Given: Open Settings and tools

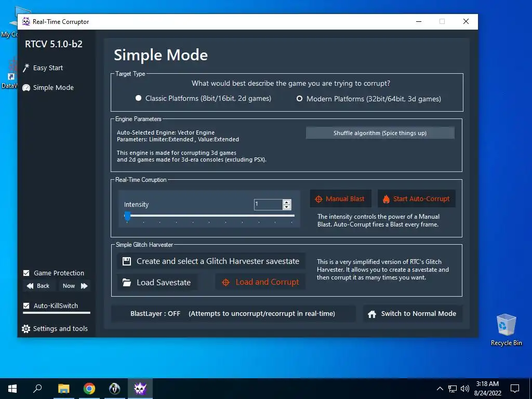Looking at the screenshot, I should click(55, 329).
